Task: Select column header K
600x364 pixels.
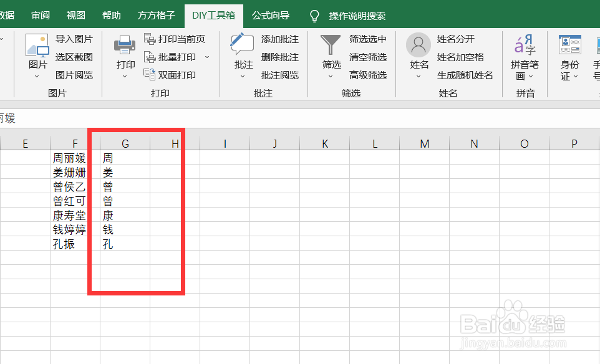Action: (x=325, y=143)
